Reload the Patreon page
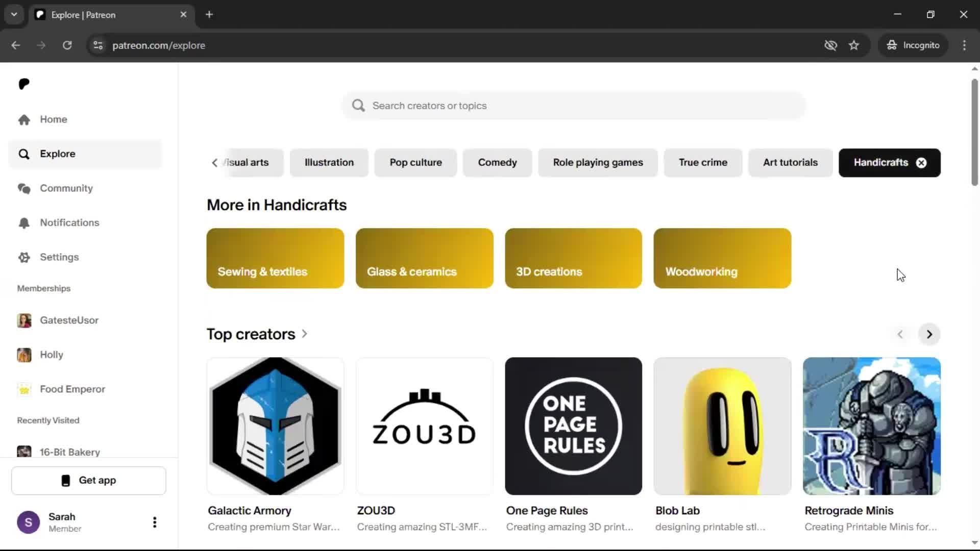The height and width of the screenshot is (551, 980). point(67,45)
